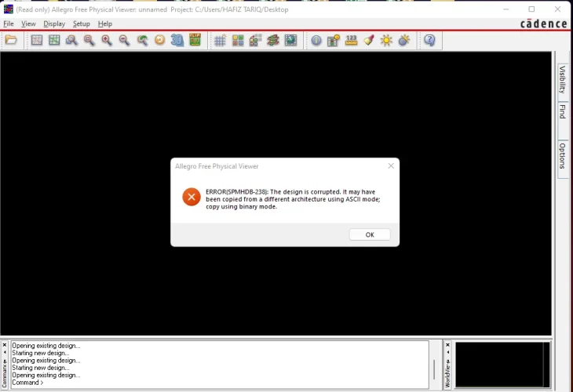Toggle the grid display icon
The height and width of the screenshot is (392, 573).
click(220, 40)
